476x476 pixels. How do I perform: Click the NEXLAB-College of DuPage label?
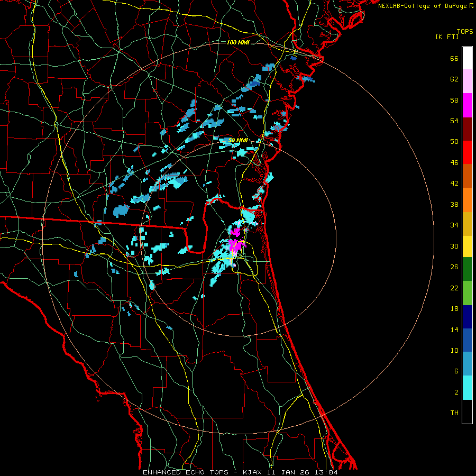tap(423, 6)
